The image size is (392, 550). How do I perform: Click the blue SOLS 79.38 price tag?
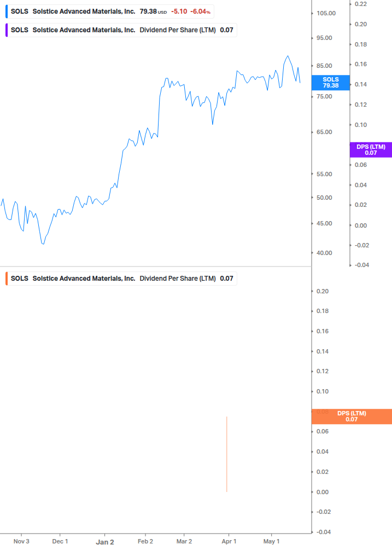(331, 83)
